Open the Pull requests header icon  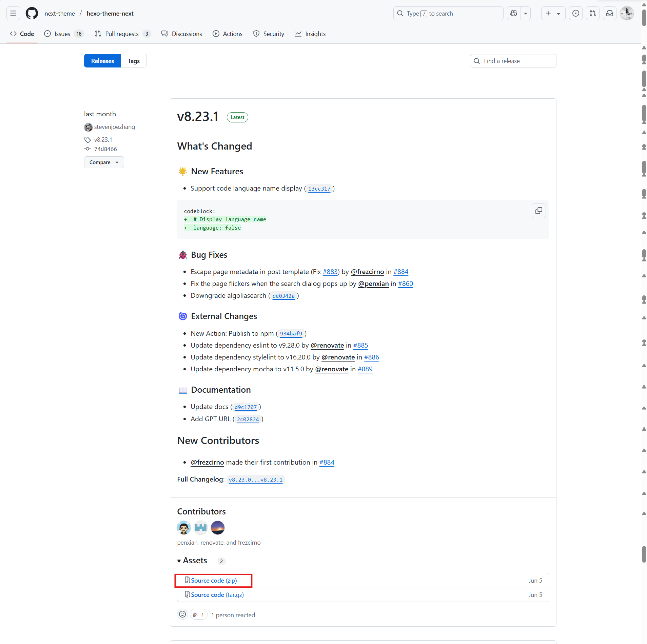click(592, 14)
